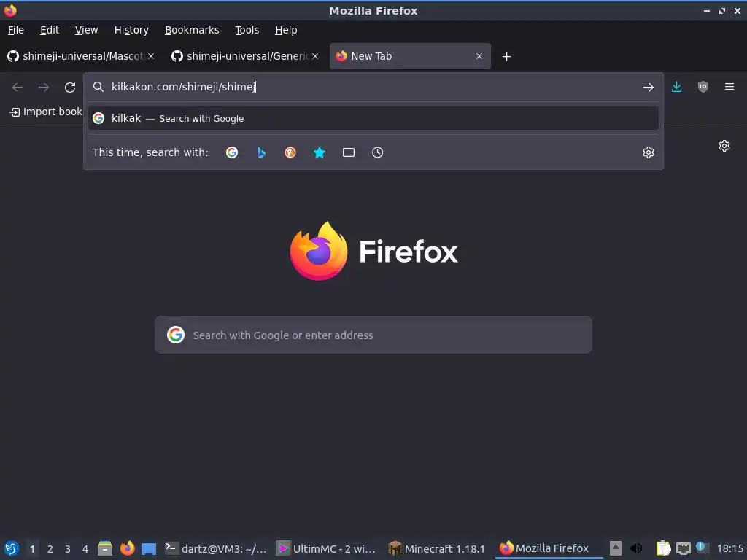Image resolution: width=747 pixels, height=560 pixels.
Task: Open the View menu
Action: [x=86, y=30]
